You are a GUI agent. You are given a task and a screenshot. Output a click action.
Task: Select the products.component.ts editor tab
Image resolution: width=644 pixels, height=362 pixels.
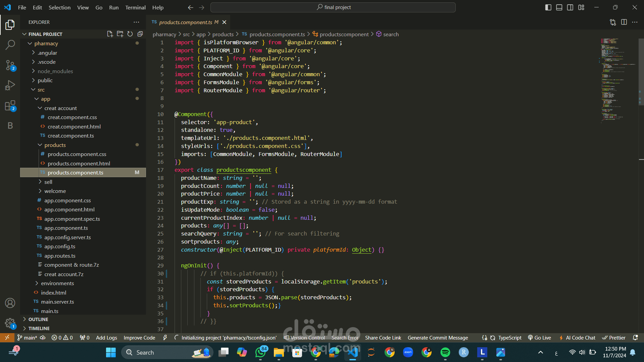click(x=185, y=22)
